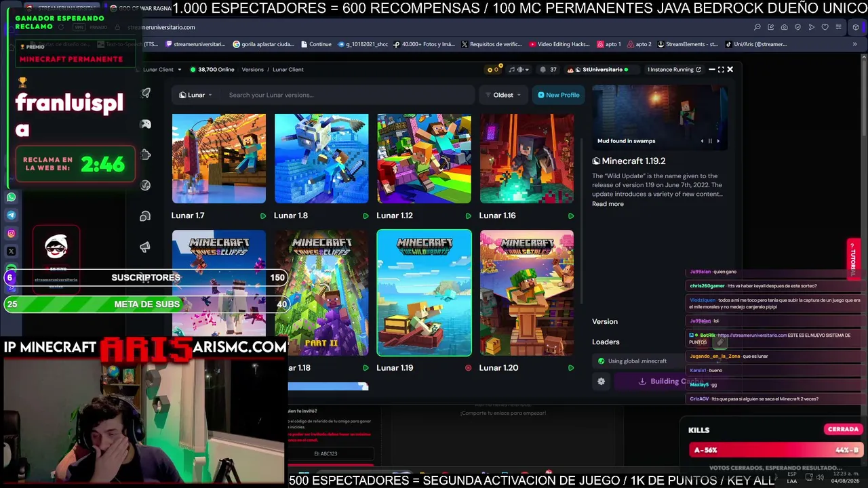The height and width of the screenshot is (488, 868).
Task: Pause the news carousel on the banner
Action: coord(710,141)
